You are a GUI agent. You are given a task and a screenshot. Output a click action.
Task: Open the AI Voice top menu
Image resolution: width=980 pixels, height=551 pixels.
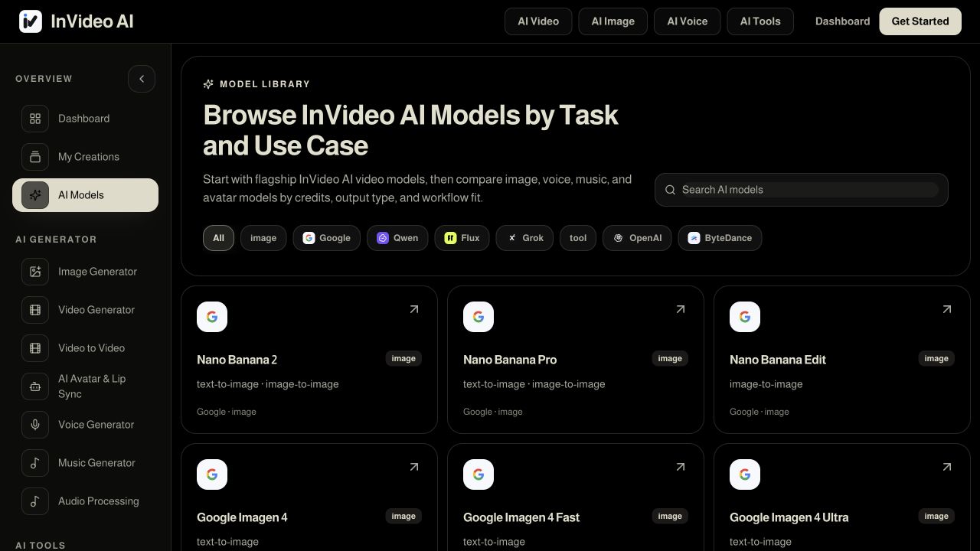pos(687,21)
